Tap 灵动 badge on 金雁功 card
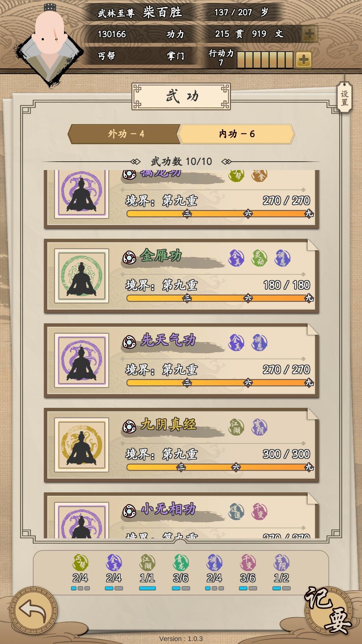The image size is (362, 644). [259, 258]
